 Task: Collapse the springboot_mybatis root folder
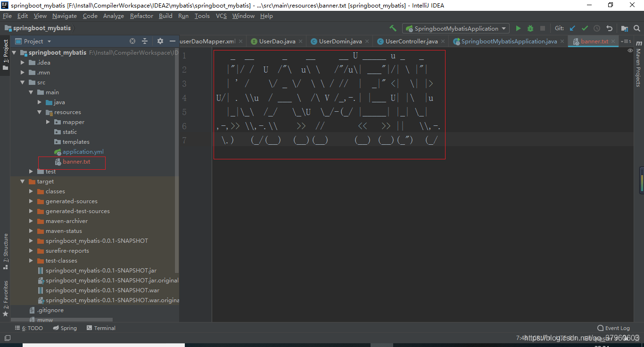14,53
